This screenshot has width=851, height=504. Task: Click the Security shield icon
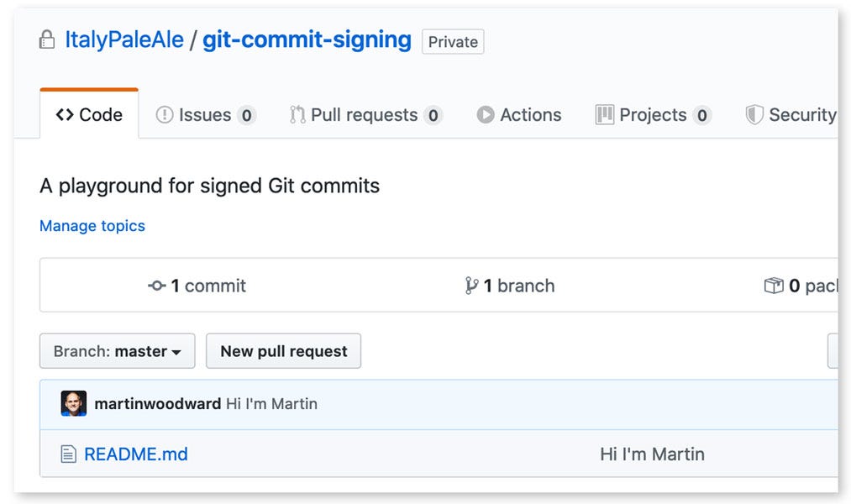click(754, 115)
